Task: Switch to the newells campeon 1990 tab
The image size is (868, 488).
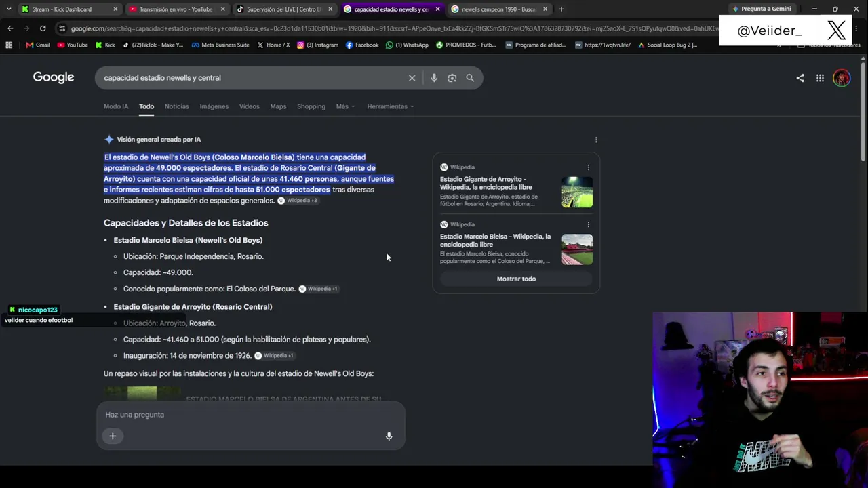Action: pos(499,9)
